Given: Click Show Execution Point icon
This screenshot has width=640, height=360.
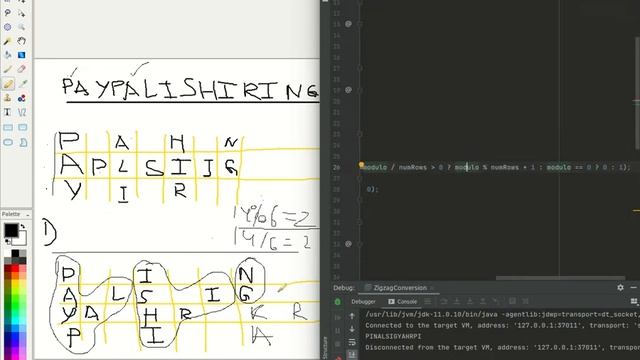Looking at the screenshot, I should (x=427, y=301).
